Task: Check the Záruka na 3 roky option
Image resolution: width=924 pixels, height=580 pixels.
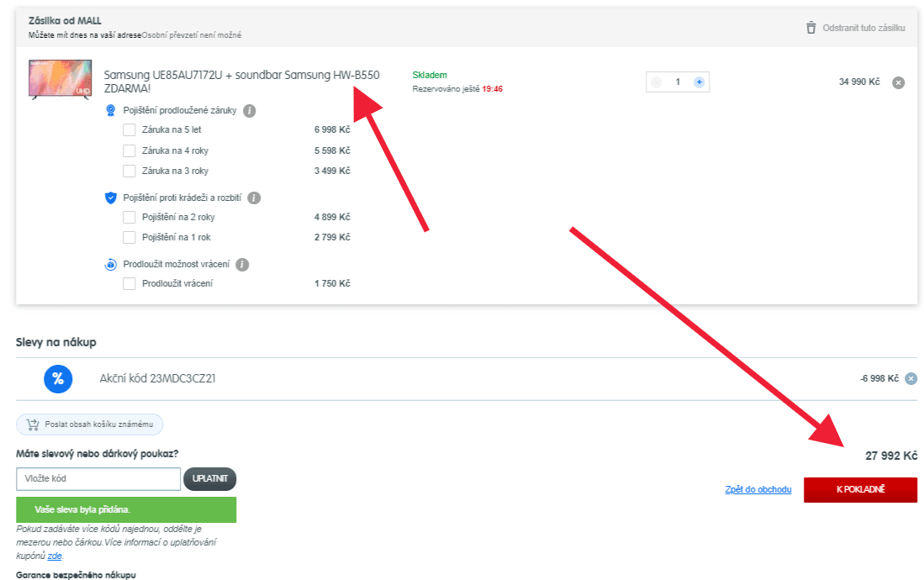Action: click(129, 171)
